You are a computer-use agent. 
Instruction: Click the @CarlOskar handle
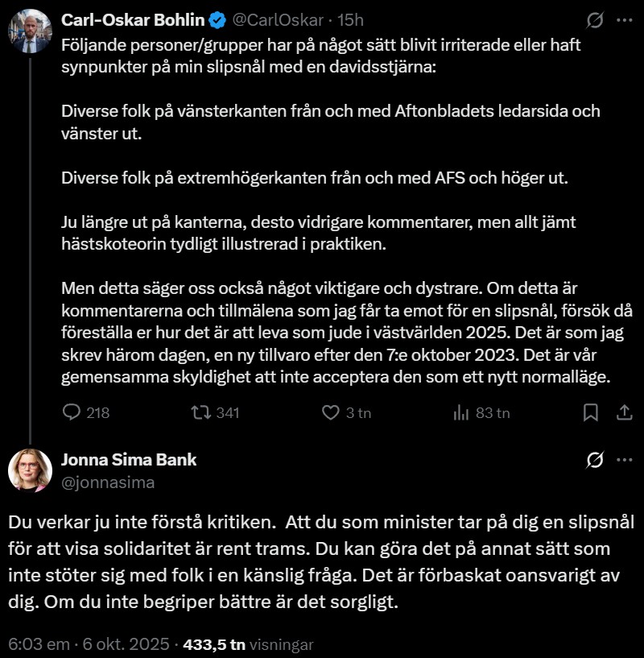tap(279, 18)
